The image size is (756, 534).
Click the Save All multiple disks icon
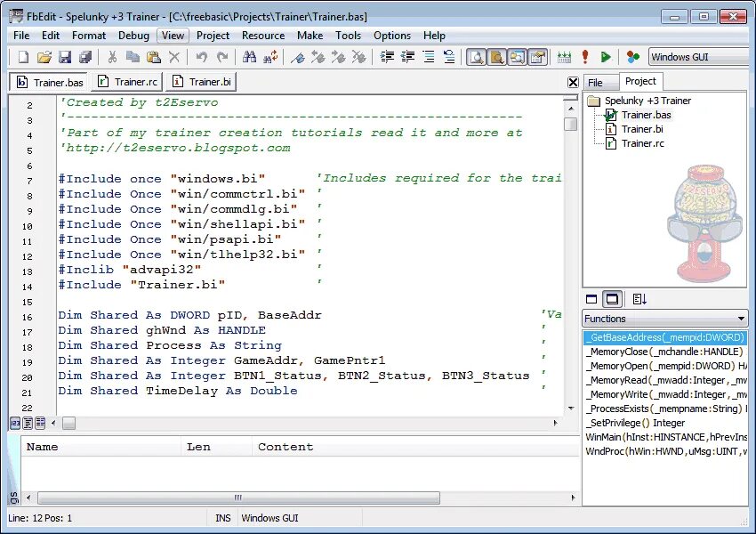point(85,57)
